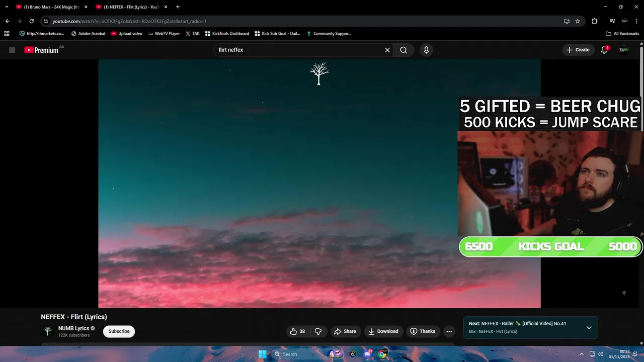644x362 pixels.
Task: Start voice search with microphone
Action: coord(426,50)
